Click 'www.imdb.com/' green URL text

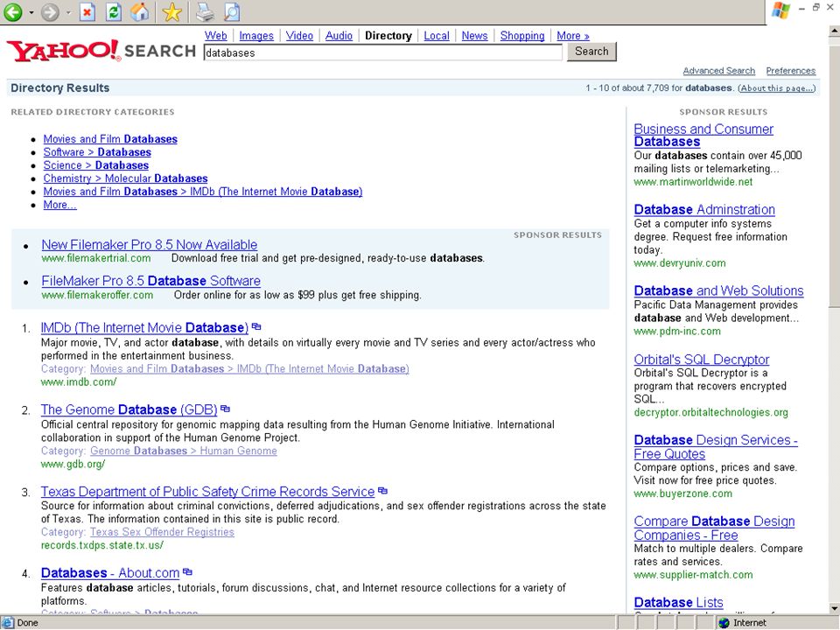click(79, 382)
